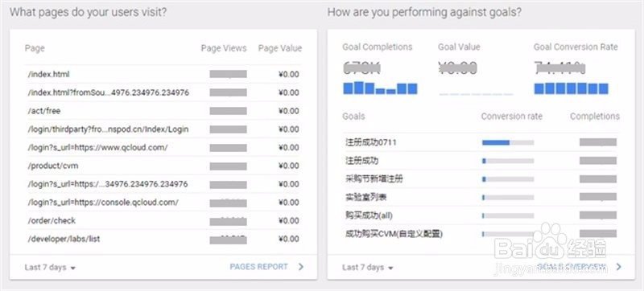644x291 pixels.
Task: Click the chevron arrow beside GOALS OVERVIEW
Action: (618, 267)
